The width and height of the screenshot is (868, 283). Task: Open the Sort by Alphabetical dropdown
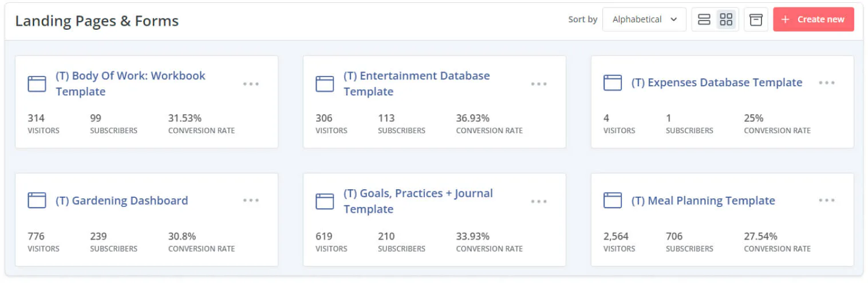tap(644, 19)
